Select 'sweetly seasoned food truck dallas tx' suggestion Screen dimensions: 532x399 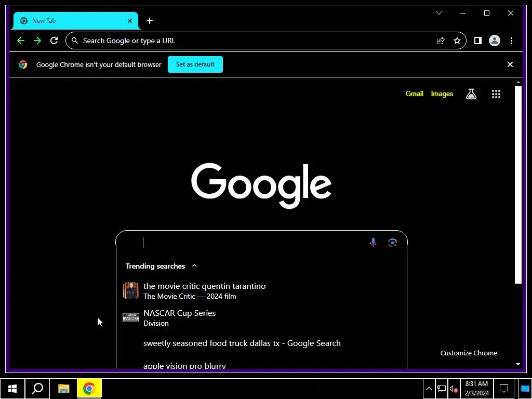tap(261, 343)
